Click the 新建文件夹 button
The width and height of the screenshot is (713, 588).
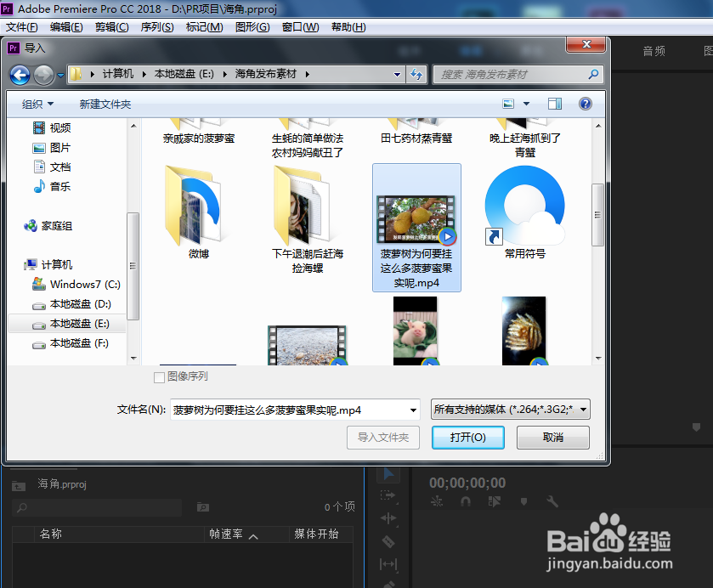pyautogui.click(x=105, y=105)
